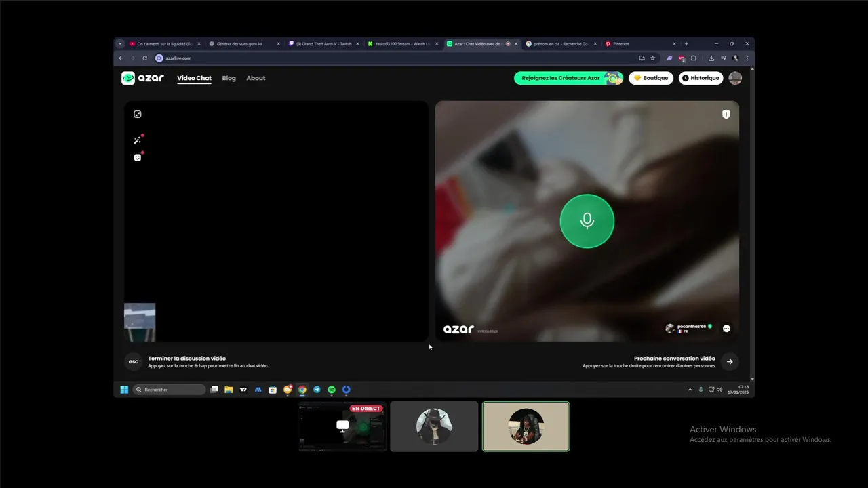Click the Rechercher taskbar search box
This screenshot has height=488, width=868.
(x=169, y=390)
